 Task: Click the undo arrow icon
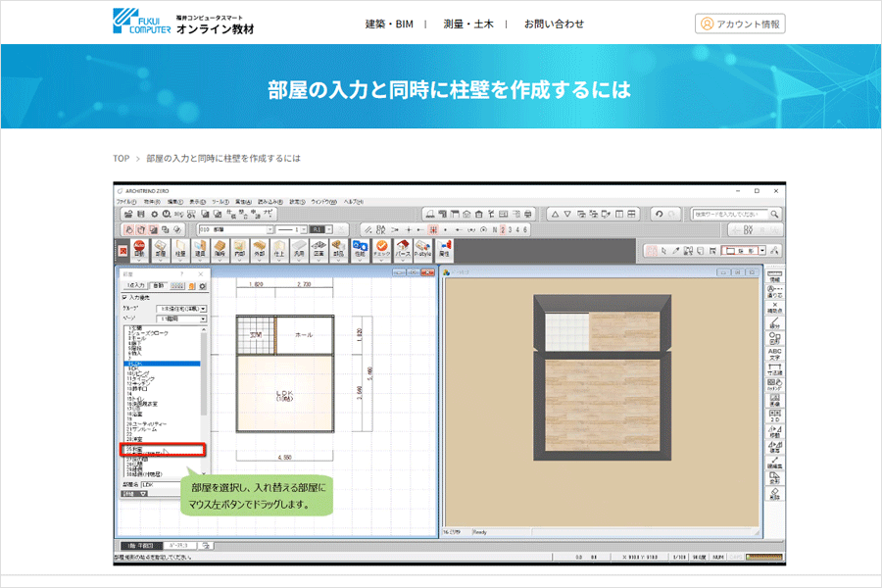(660, 214)
